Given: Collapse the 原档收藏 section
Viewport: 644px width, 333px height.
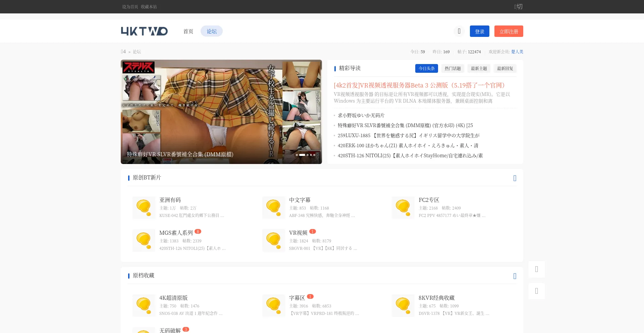Looking at the screenshot, I should click(x=515, y=276).
